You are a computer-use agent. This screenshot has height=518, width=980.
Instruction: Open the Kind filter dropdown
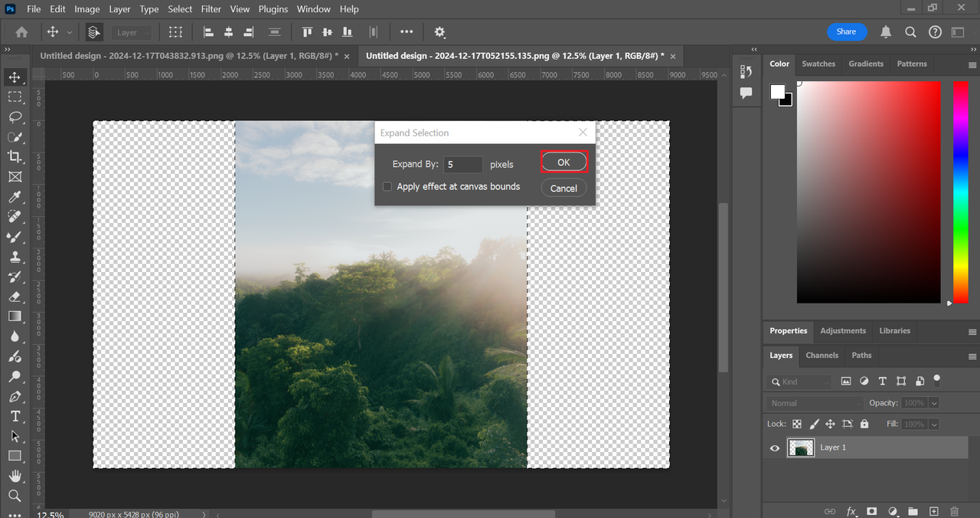[x=799, y=382]
